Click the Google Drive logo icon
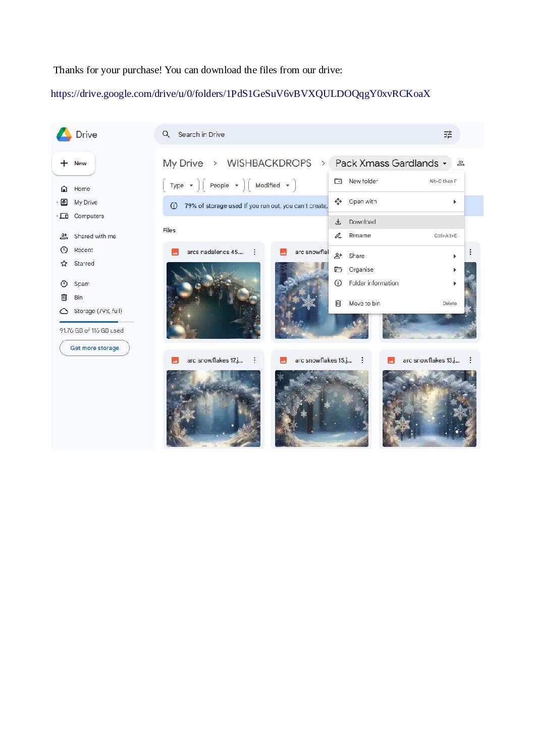534x756 pixels. pyautogui.click(x=64, y=134)
